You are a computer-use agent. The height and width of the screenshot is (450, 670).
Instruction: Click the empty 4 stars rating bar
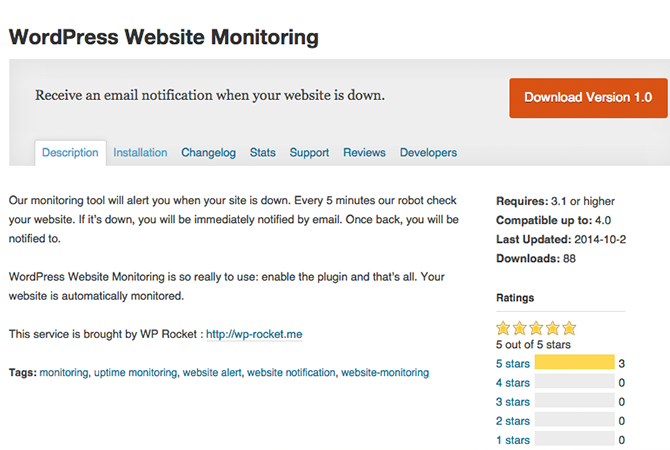pyautogui.click(x=575, y=381)
